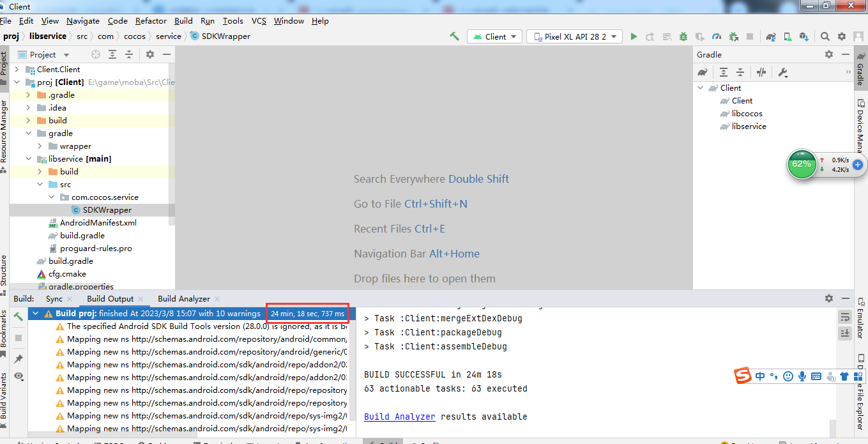Open the Profile app gauge icon

tap(717, 36)
